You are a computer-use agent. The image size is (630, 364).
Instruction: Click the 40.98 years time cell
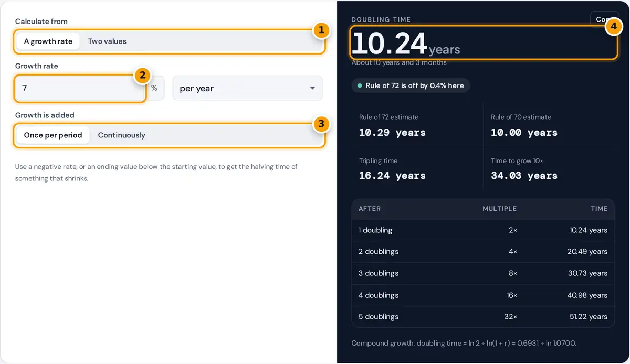tap(587, 295)
